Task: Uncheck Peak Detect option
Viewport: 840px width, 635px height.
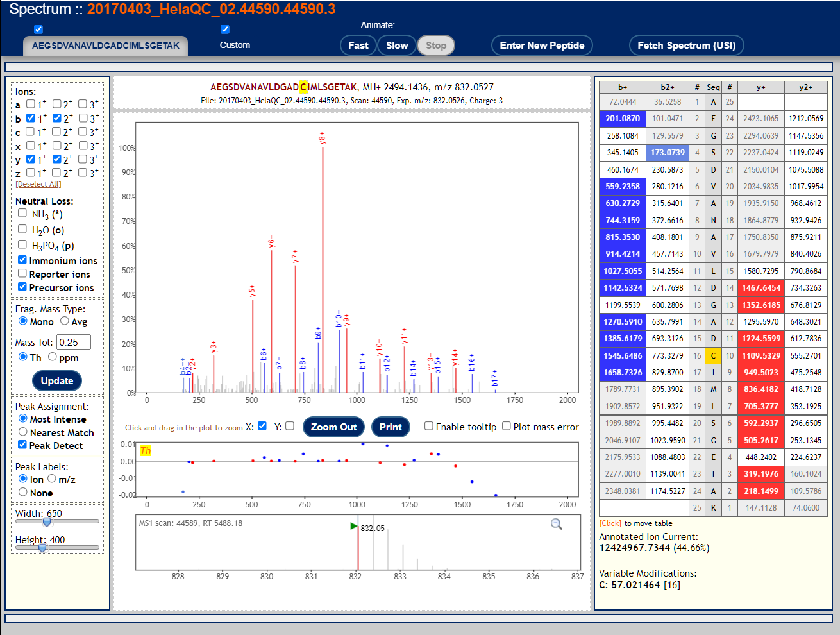Action: click(22, 444)
